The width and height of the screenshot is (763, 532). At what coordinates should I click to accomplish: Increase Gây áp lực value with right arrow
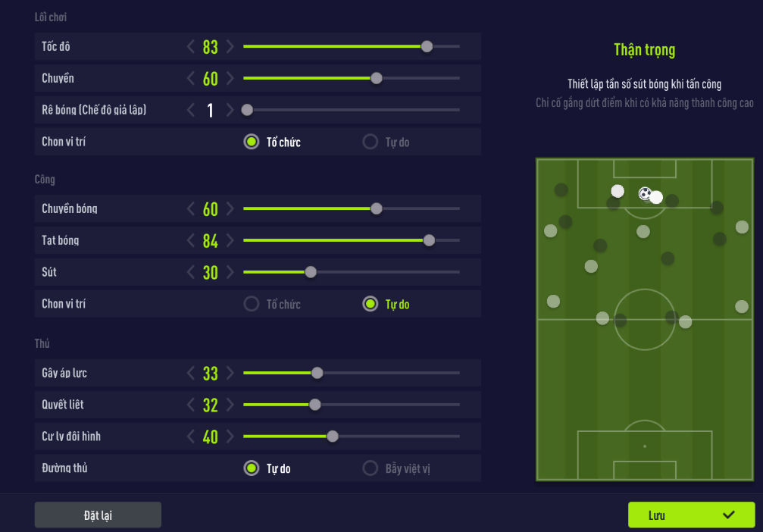[230, 373]
